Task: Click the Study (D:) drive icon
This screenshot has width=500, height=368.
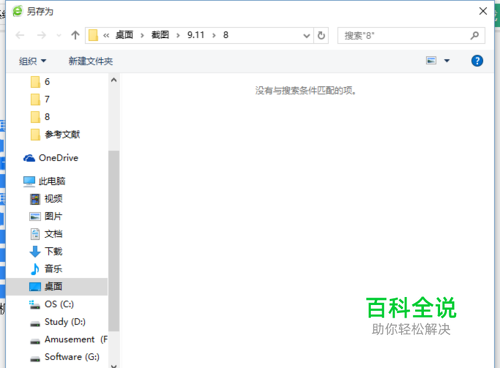Action: pyautogui.click(x=35, y=324)
